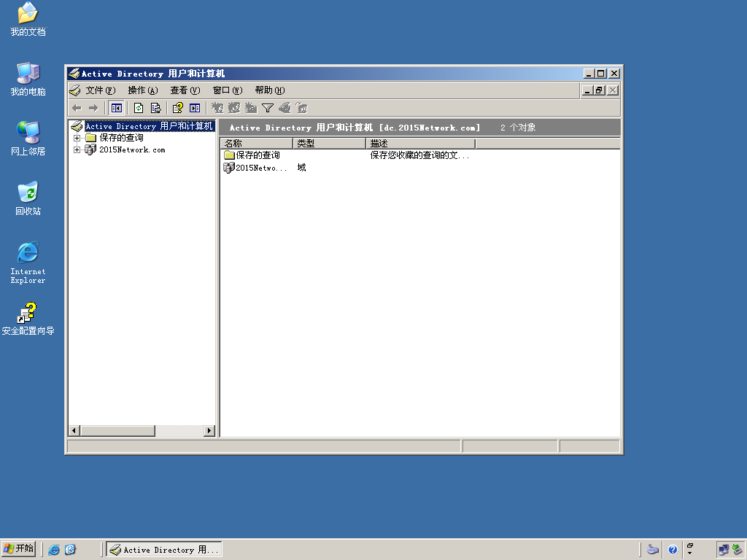The width and height of the screenshot is (747, 560).
Task: Open 我的电脑 desktop icon
Action: [28, 79]
